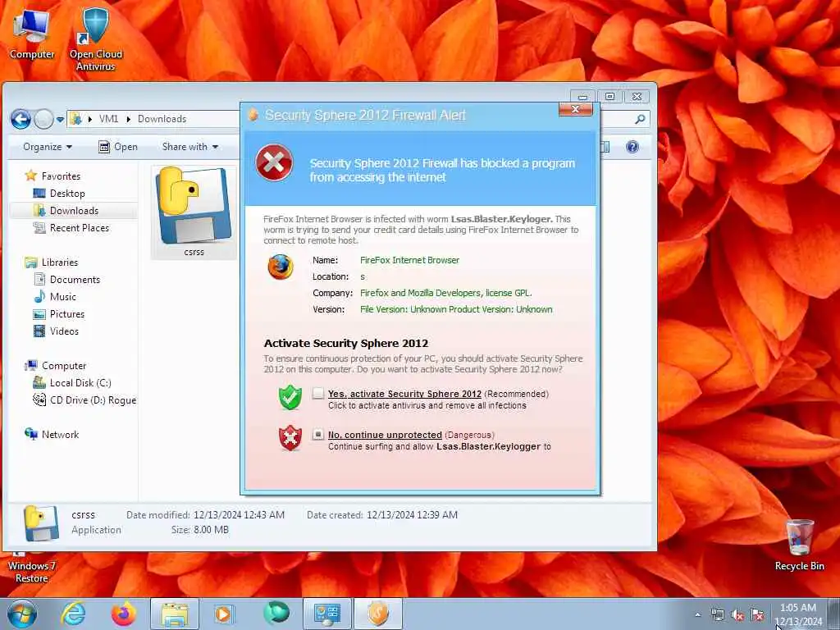The height and width of the screenshot is (630, 840).
Task: Click Size value 8.00 MB
Action: (x=211, y=530)
